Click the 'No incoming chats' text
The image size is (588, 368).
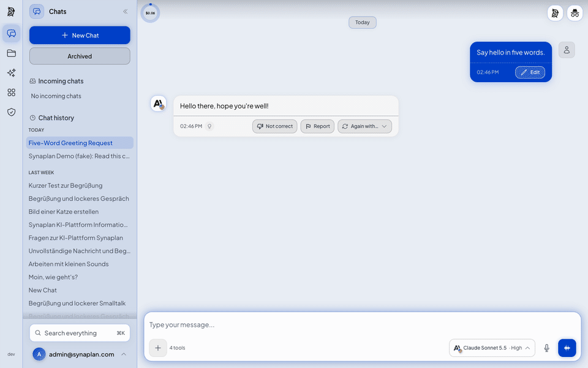(56, 96)
